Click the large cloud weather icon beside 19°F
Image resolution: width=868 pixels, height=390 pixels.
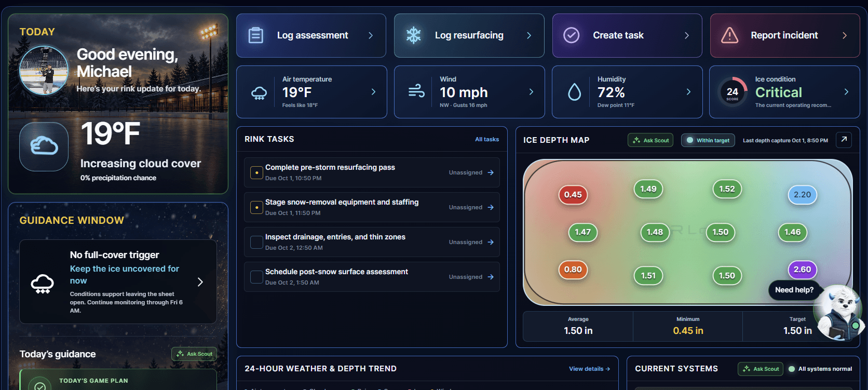(x=44, y=146)
